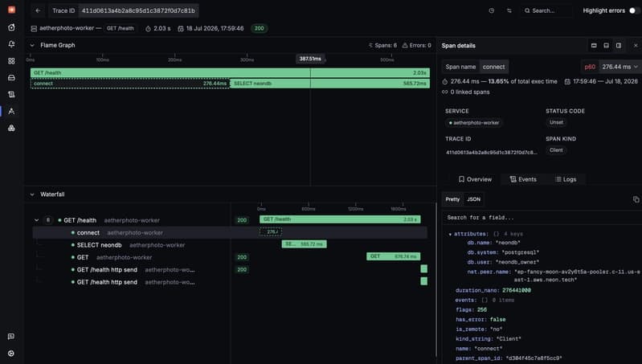The height and width of the screenshot is (364, 642).
Task: Click the header Search field
Action: tap(546, 10)
